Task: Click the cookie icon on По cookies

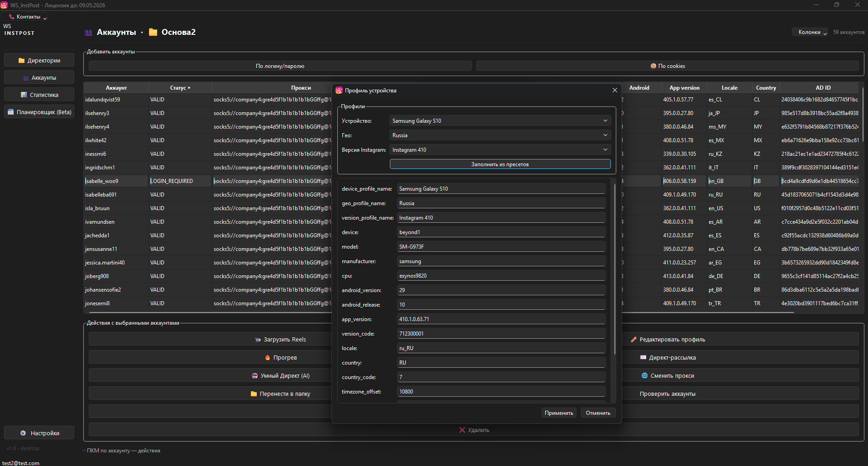Action: click(x=653, y=66)
